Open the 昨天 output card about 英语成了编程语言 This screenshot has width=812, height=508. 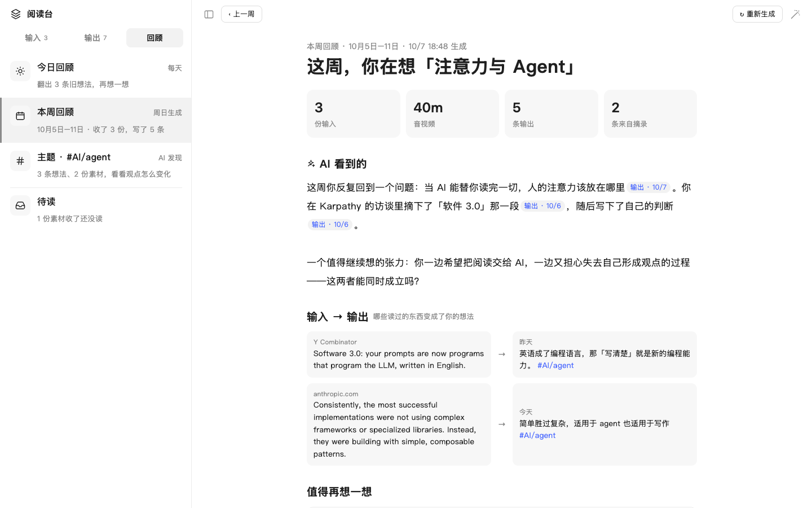604,354
